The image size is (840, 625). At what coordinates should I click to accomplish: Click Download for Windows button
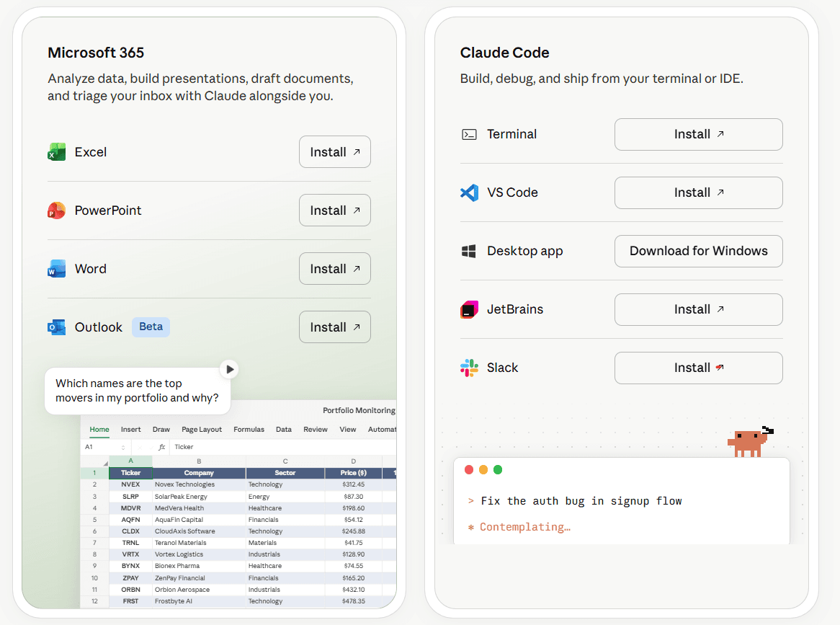(x=699, y=252)
